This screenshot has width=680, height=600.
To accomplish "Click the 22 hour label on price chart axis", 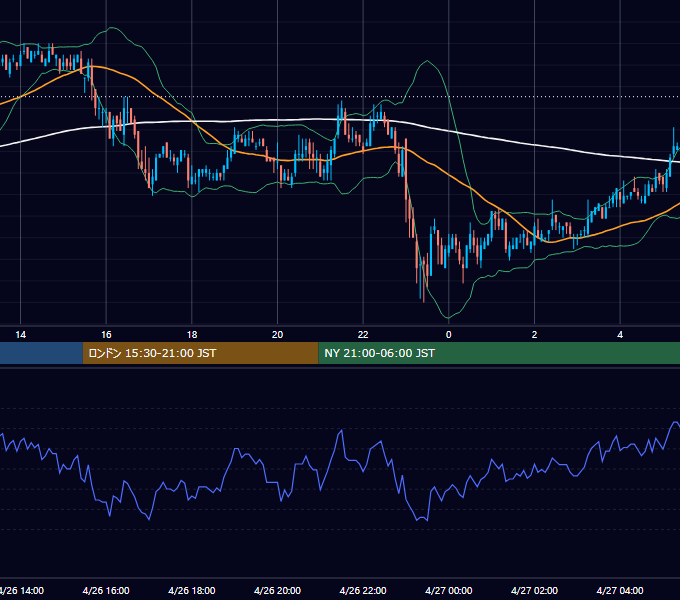I will [x=363, y=335].
